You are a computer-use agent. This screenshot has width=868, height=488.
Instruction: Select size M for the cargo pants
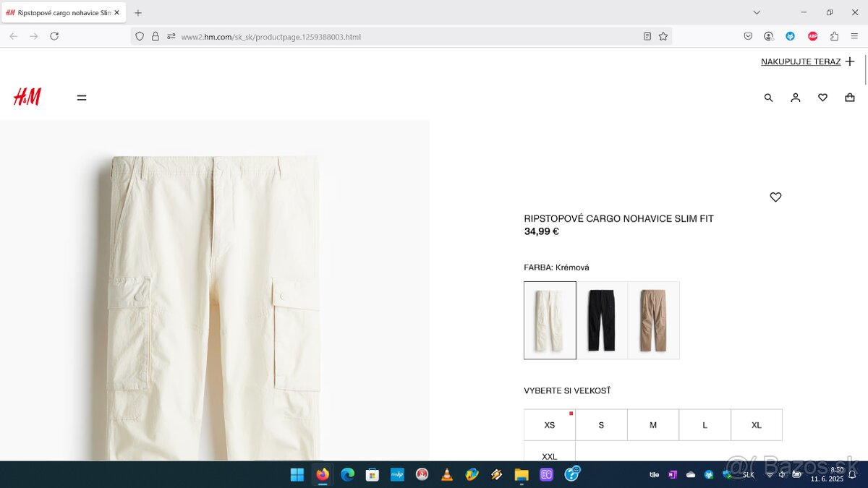point(652,424)
